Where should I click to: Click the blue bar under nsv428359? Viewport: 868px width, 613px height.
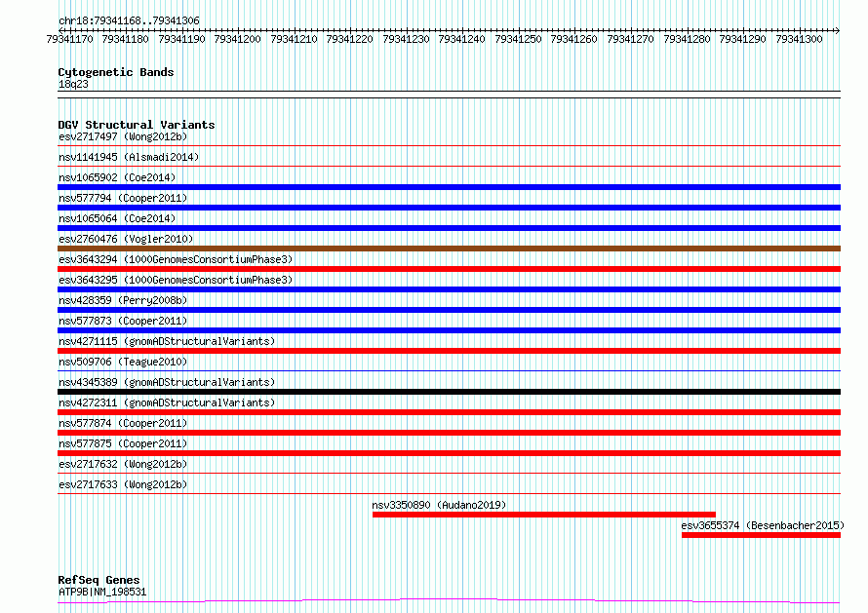pyautogui.click(x=449, y=310)
